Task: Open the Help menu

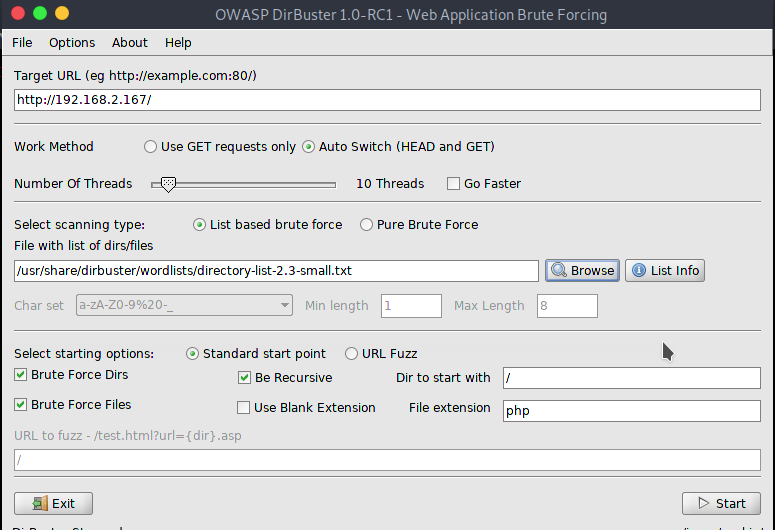Action: [x=178, y=43]
